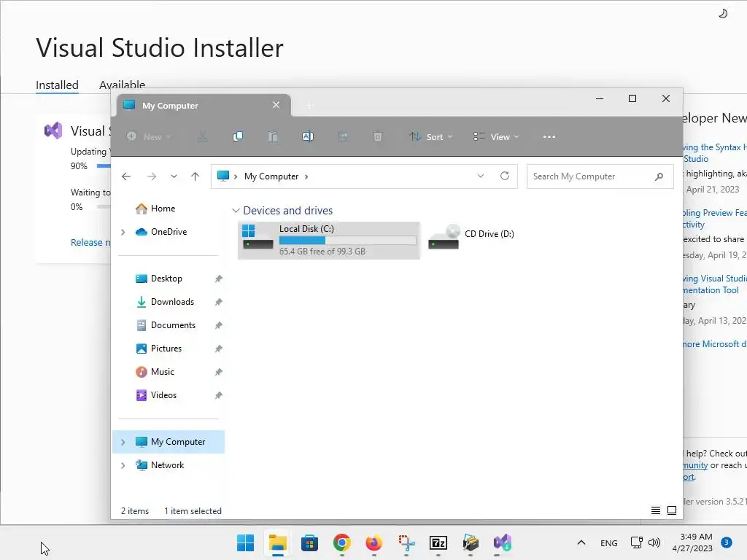Select OneDrive in the navigation pane
The height and width of the screenshot is (560, 747).
coord(169,232)
